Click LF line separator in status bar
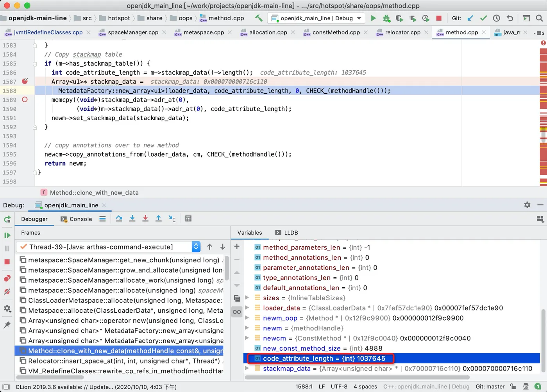 pyautogui.click(x=322, y=387)
